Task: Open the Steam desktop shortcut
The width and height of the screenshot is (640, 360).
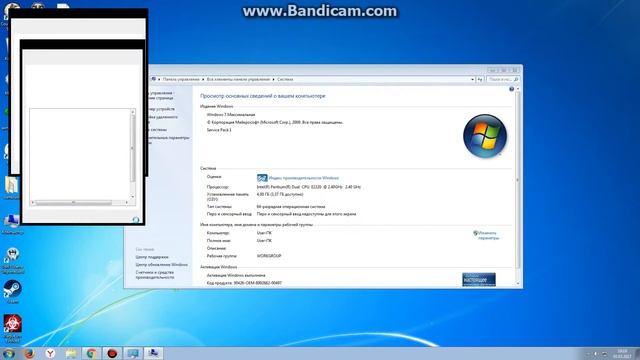Action: click(x=12, y=291)
